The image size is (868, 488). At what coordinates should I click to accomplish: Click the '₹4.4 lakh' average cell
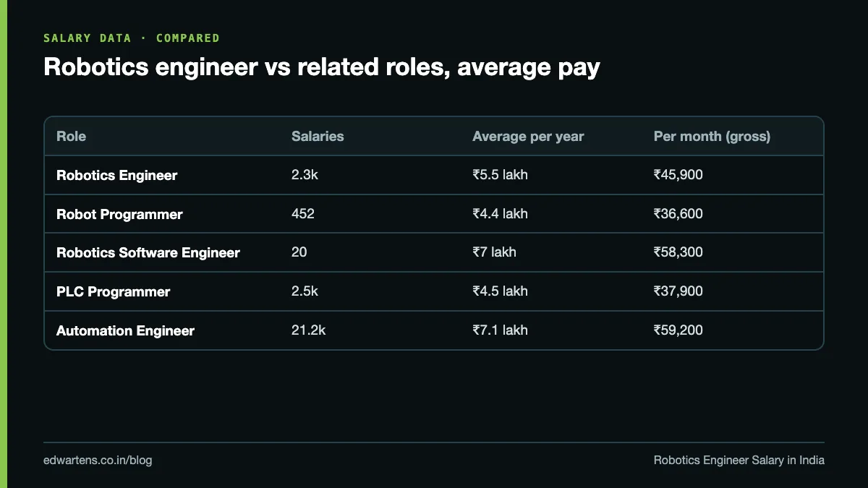point(500,214)
